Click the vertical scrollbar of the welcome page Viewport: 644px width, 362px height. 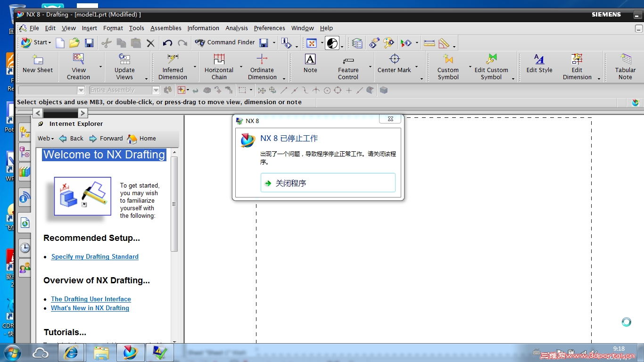174,204
